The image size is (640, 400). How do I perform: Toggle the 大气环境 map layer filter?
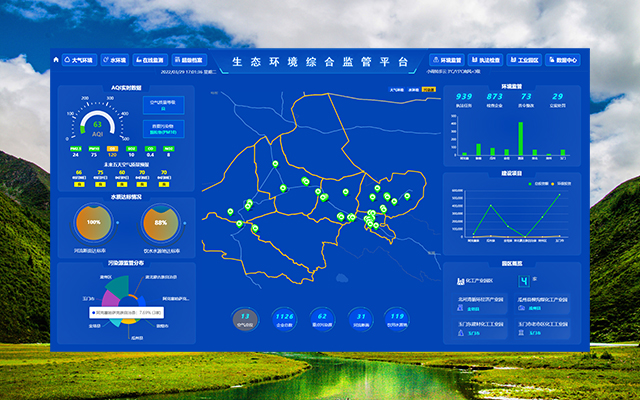coord(397,89)
